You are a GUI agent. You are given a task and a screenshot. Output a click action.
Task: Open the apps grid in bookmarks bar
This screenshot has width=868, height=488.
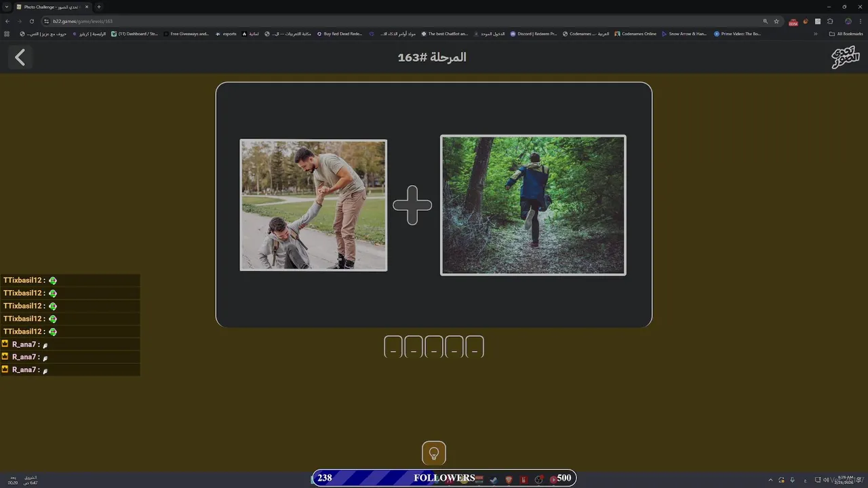pos(7,34)
